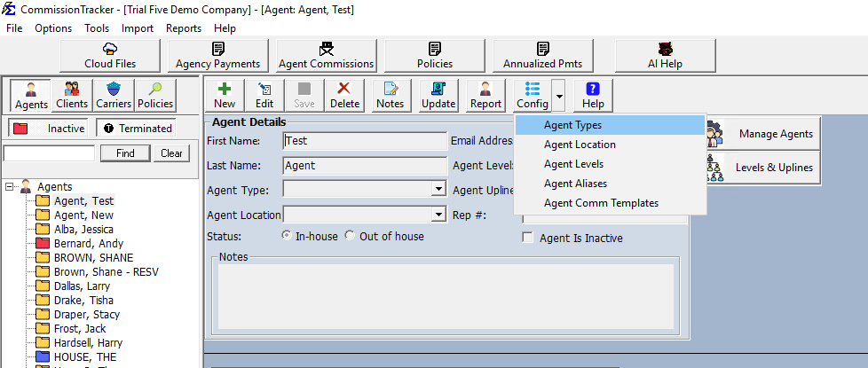Delete the selected agent
This screenshot has height=368, width=868.
[x=345, y=95]
